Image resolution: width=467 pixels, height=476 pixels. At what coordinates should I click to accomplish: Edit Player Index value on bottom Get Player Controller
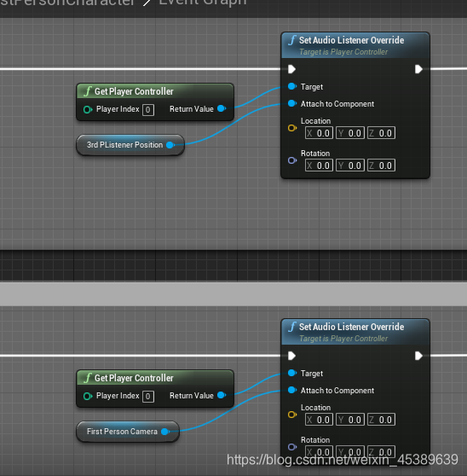coord(148,396)
